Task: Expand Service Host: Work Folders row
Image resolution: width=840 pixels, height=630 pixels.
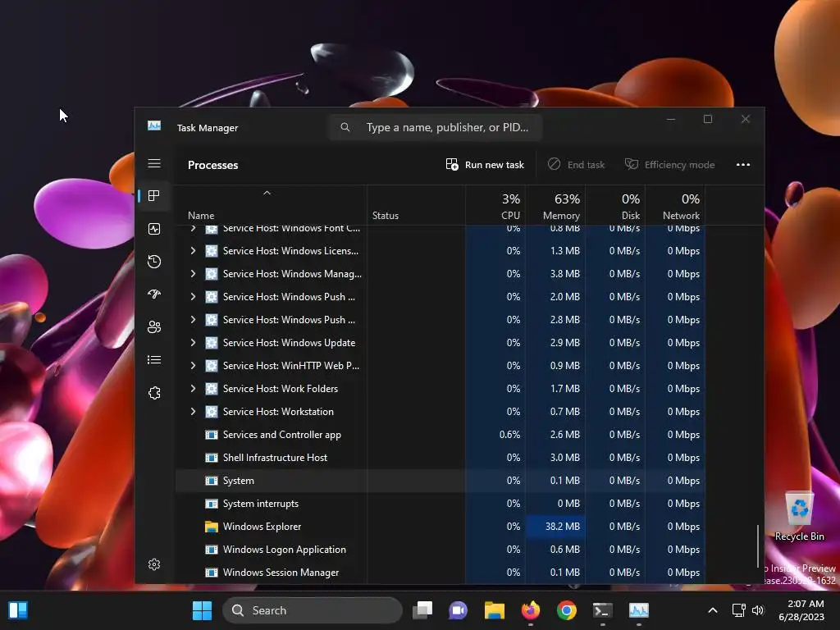Action: (x=193, y=389)
